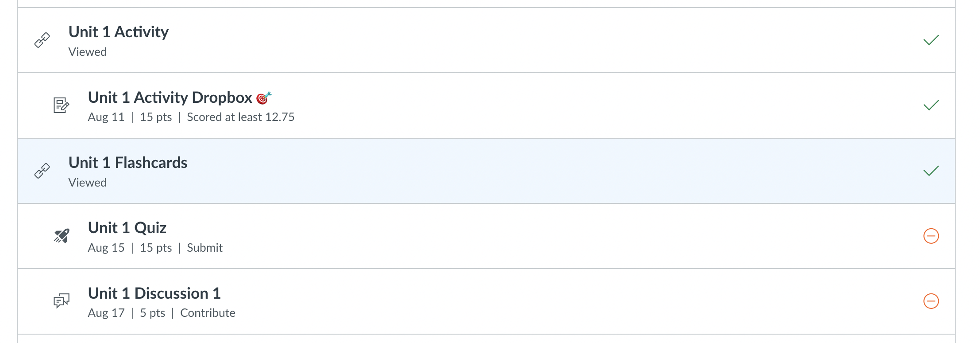Click the 'Submit' requirement under Unit 1 Quiz
Image resolution: width=980 pixels, height=343 pixels.
pos(204,248)
